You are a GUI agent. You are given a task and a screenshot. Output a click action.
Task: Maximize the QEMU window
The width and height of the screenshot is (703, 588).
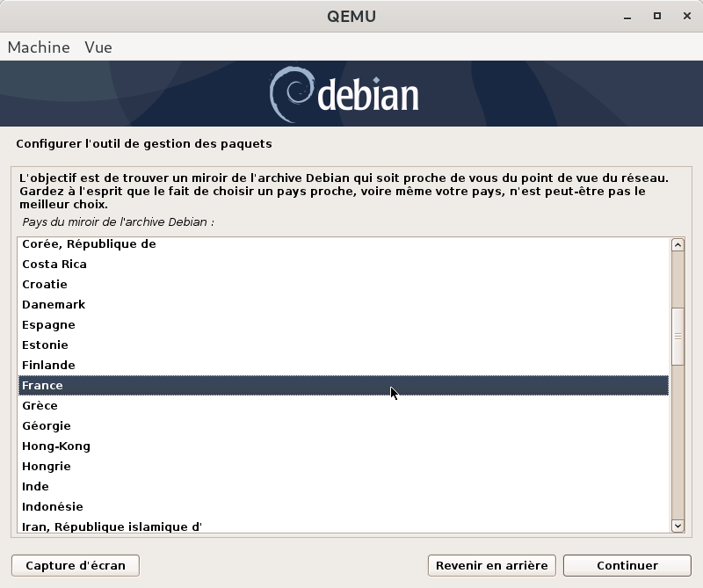656,16
